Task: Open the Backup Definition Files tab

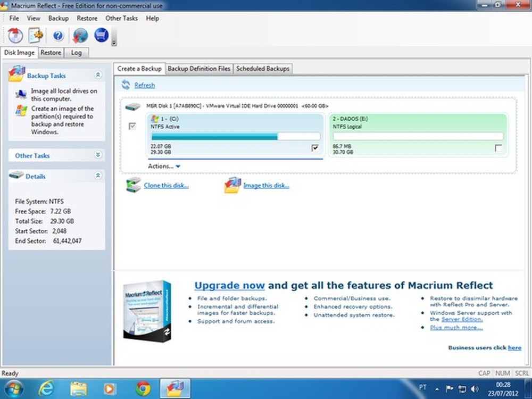Action: click(x=199, y=69)
